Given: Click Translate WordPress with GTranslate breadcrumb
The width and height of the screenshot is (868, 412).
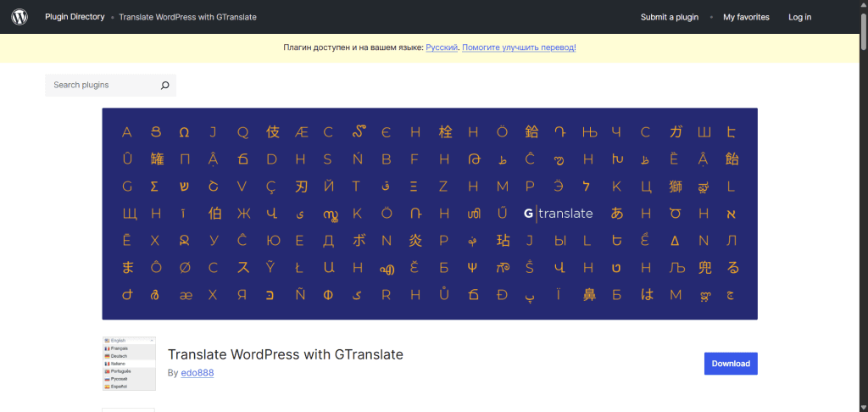Looking at the screenshot, I should click(x=187, y=17).
